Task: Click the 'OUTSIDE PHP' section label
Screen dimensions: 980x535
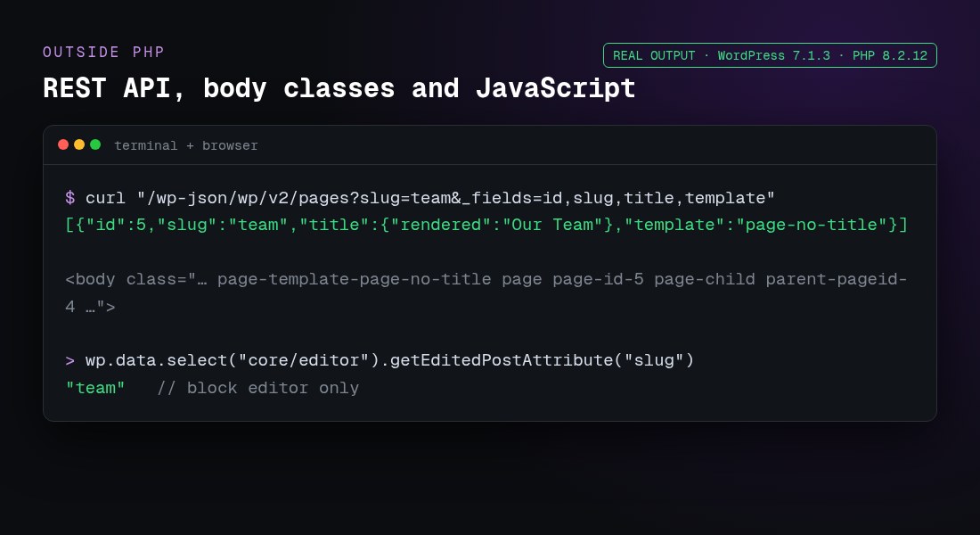Action: (103, 52)
